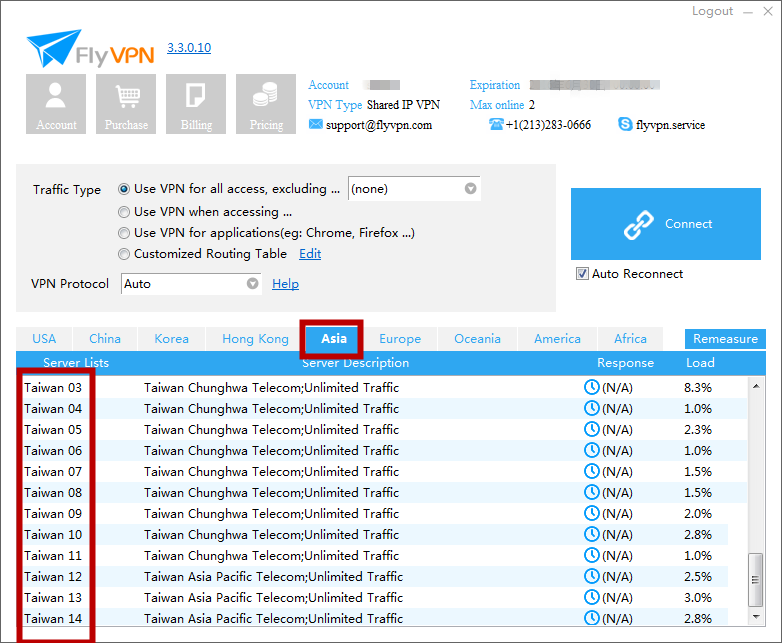782x643 pixels.
Task: Switch to the Asia server tab
Action: (x=333, y=339)
